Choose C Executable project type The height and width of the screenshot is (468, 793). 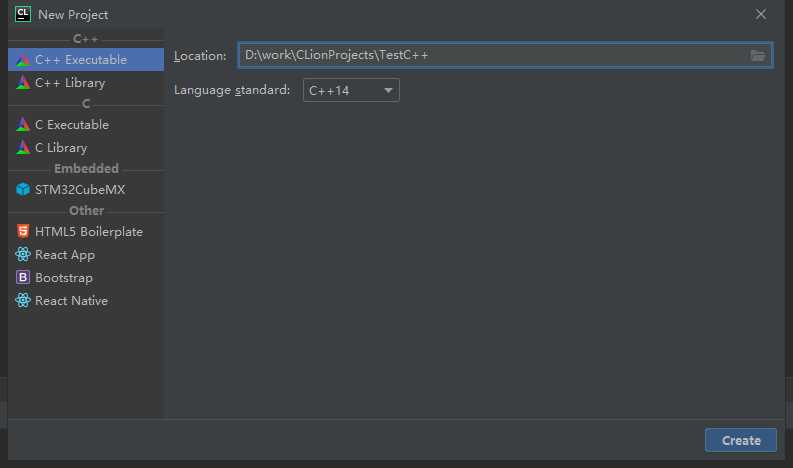click(x=86, y=124)
